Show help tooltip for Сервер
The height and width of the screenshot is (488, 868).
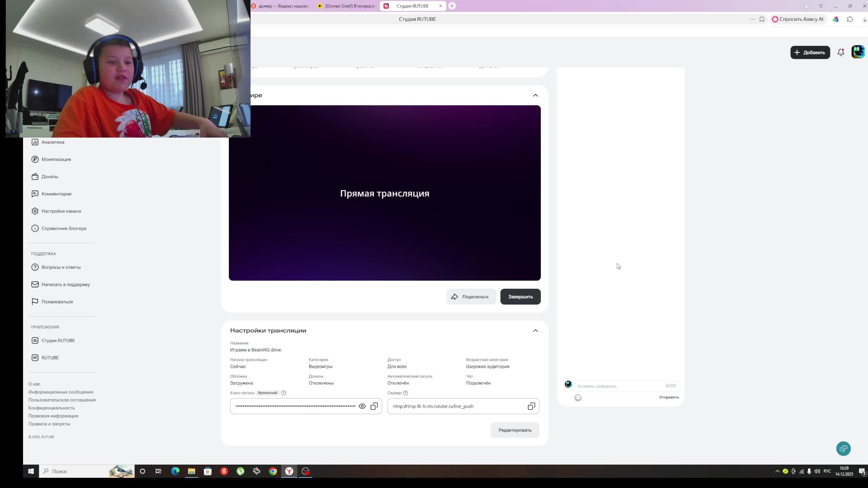405,393
